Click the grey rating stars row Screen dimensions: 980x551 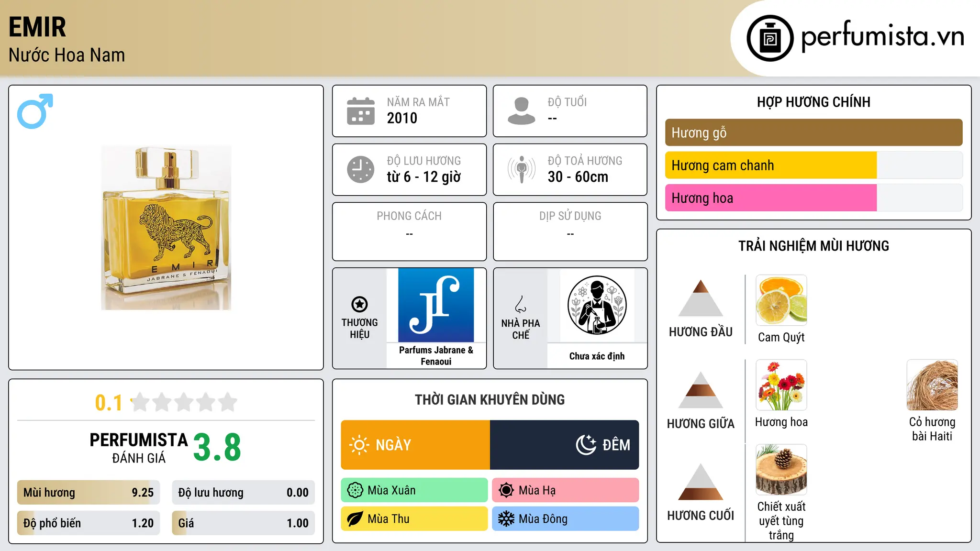[x=184, y=402]
